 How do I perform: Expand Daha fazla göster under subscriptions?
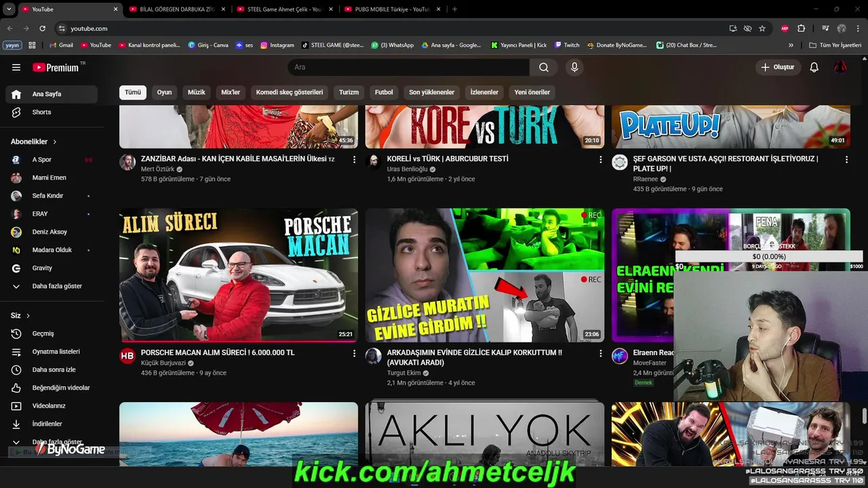coord(52,286)
